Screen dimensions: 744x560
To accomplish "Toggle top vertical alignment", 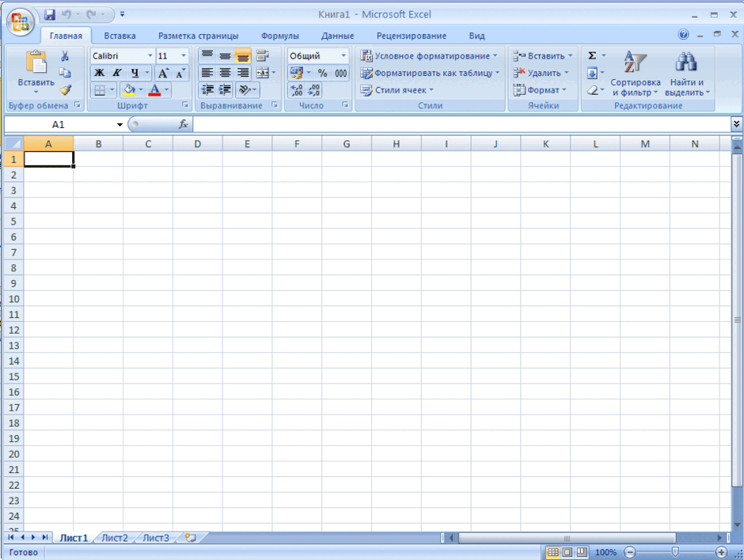I will [x=207, y=56].
